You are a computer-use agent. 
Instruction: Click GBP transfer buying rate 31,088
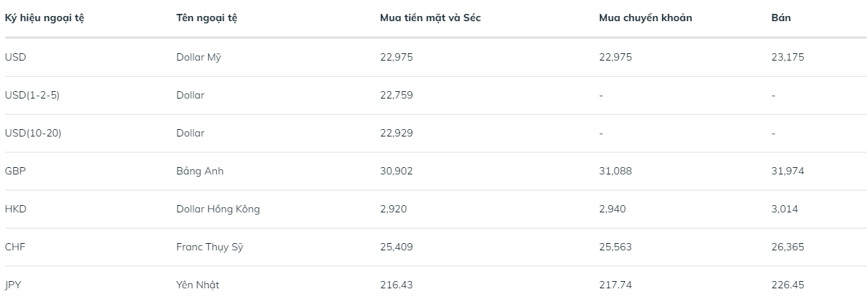pyautogui.click(x=615, y=171)
